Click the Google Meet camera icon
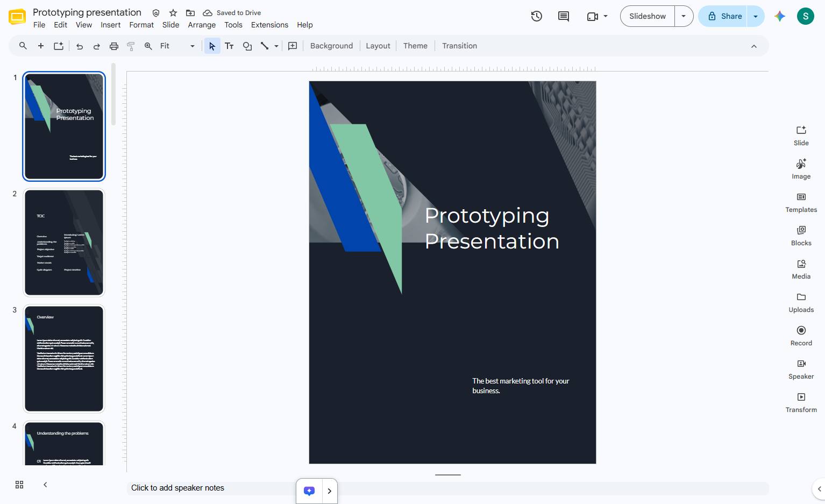 point(593,16)
